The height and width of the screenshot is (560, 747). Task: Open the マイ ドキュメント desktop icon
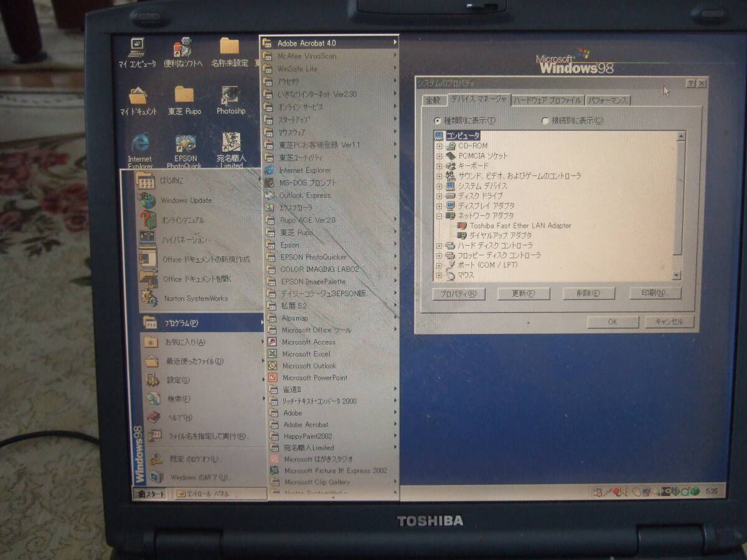coord(138,100)
